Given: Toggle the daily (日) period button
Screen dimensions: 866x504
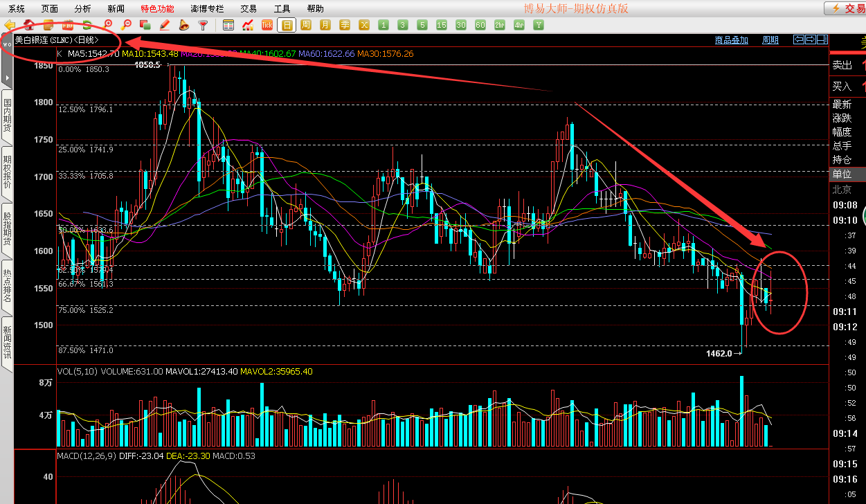Looking at the screenshot, I should coord(287,25).
